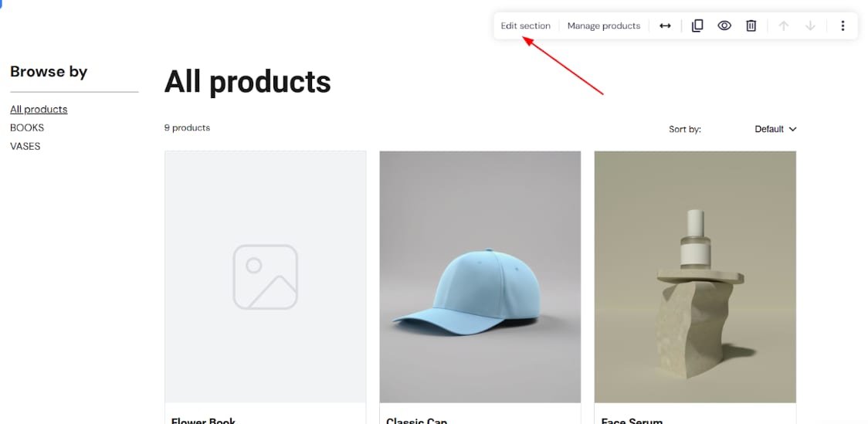This screenshot has width=868, height=424.
Task: Open the Classic Cap product image
Action: click(x=480, y=276)
